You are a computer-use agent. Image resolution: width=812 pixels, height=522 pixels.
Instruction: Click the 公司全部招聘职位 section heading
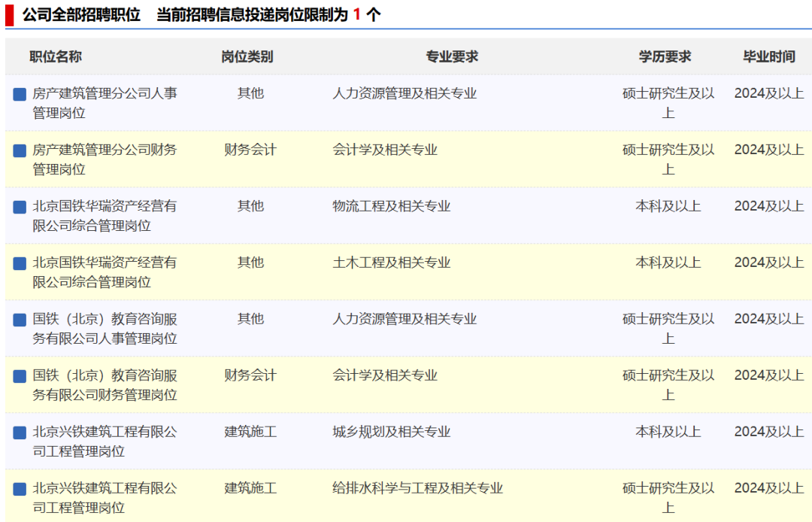pyautogui.click(x=81, y=15)
